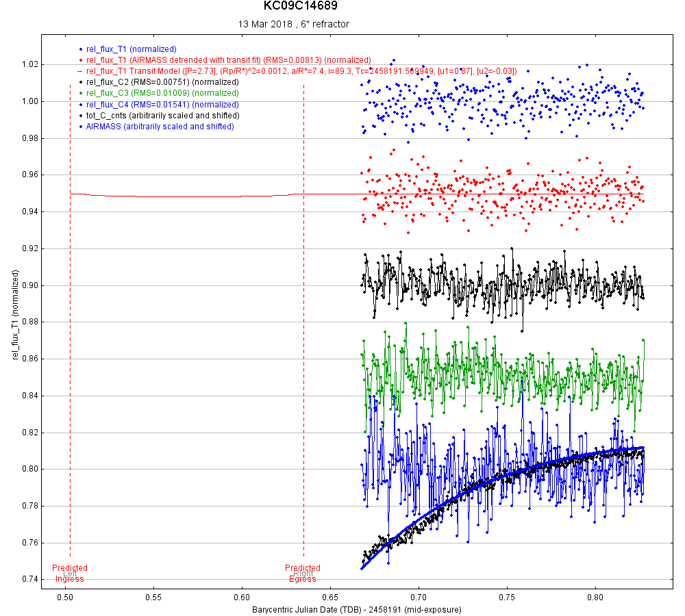The width and height of the screenshot is (685, 616).
Task: Click the subtitle 13 Mar 2018 refractor text
Action: click(294, 24)
